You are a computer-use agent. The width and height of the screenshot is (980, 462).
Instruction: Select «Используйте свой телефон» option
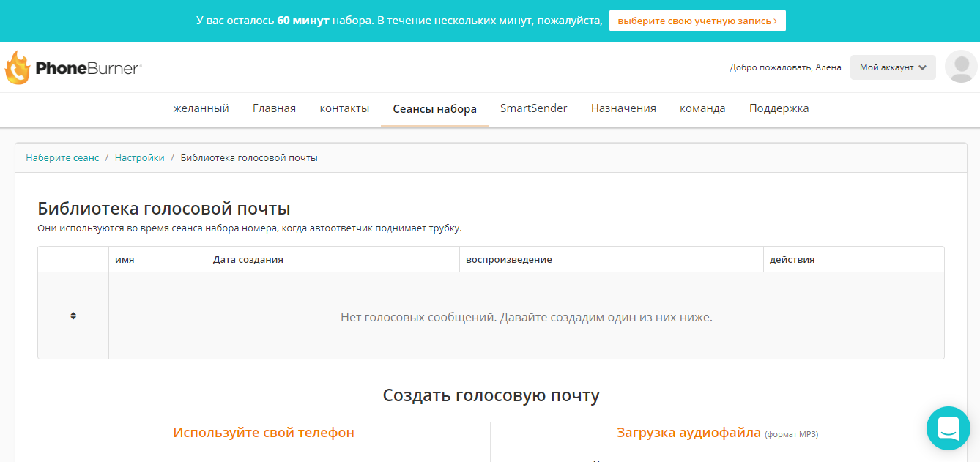click(263, 432)
